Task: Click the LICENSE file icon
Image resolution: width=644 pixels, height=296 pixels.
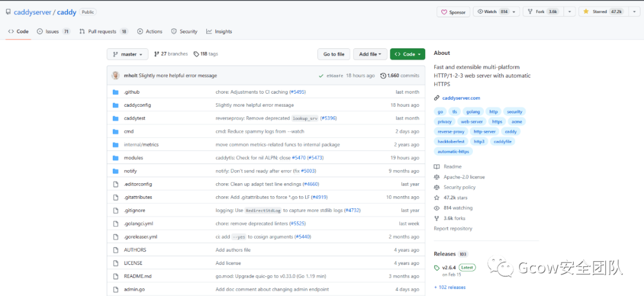Action: click(x=116, y=263)
